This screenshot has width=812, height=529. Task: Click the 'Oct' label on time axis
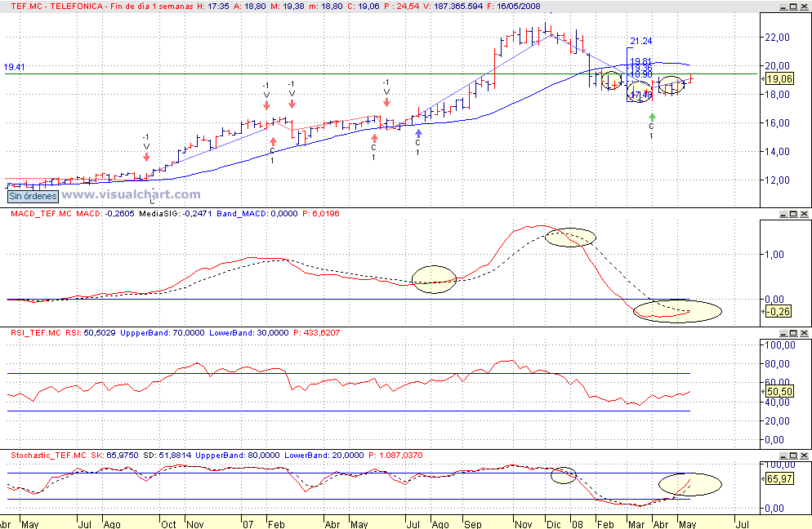(168, 524)
